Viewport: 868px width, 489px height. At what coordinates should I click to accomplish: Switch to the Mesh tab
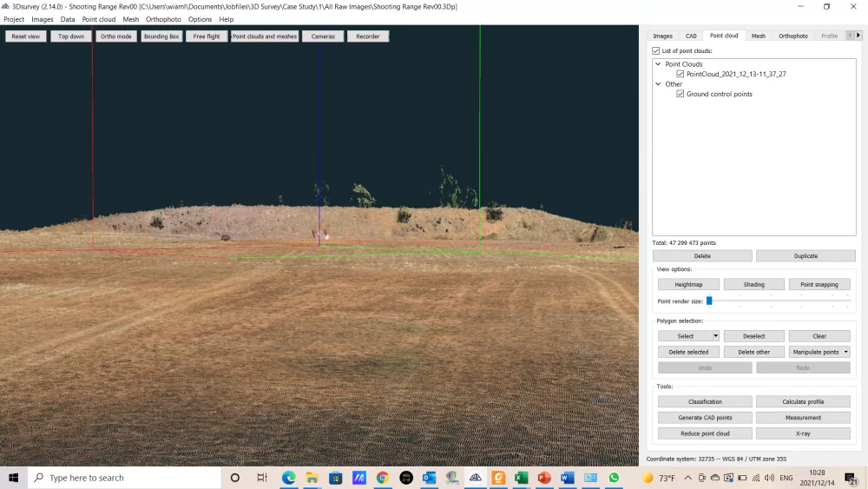(759, 36)
